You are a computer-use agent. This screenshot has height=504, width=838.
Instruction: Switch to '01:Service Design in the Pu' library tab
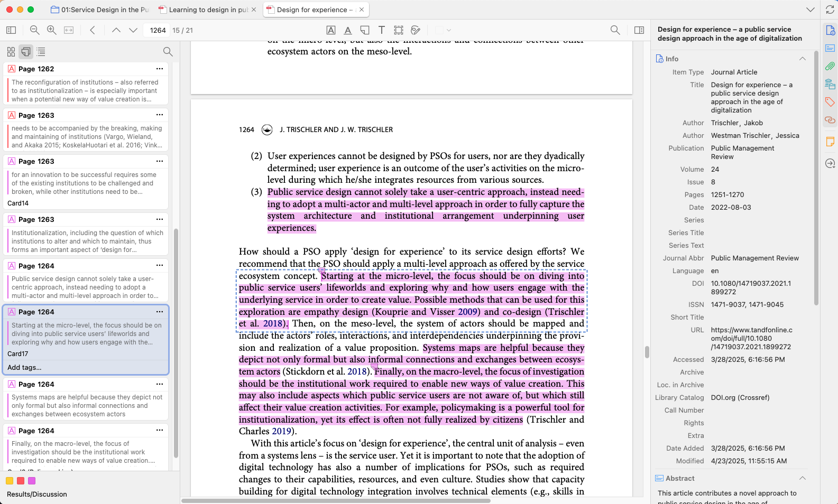point(100,10)
